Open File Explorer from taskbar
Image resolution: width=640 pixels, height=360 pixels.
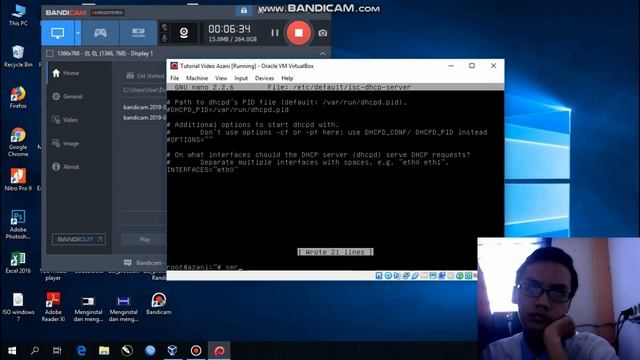(x=104, y=351)
